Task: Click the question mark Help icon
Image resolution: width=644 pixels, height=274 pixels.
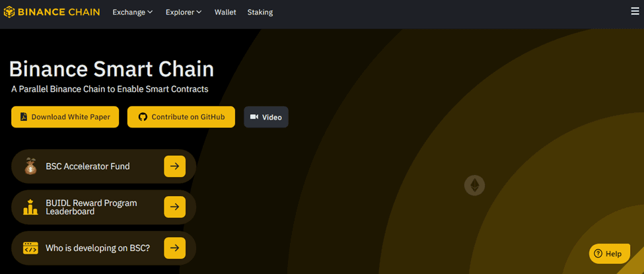Action: coord(598,254)
